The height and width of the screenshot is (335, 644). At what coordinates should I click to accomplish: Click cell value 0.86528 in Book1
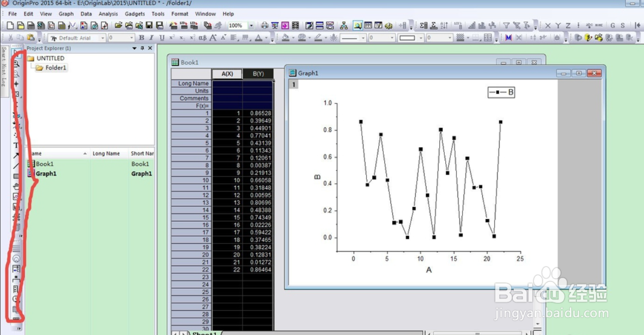[x=258, y=113]
